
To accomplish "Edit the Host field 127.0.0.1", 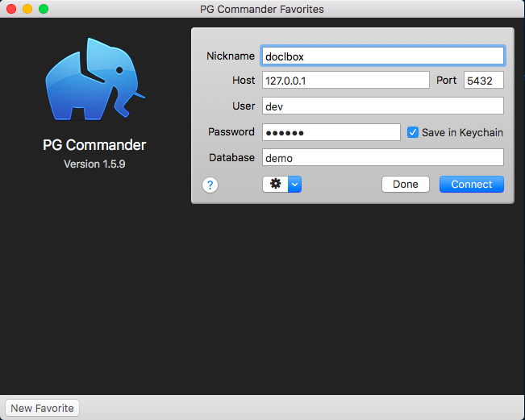I will click(345, 80).
